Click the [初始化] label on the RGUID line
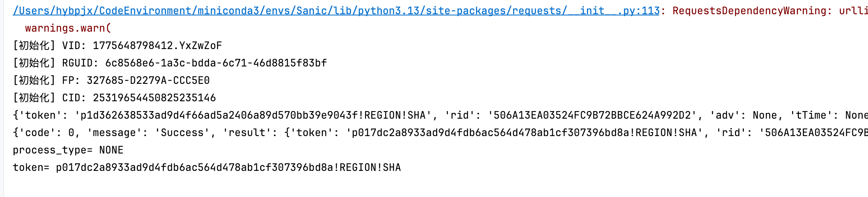Viewport: 868px width, 197px height. [34, 63]
